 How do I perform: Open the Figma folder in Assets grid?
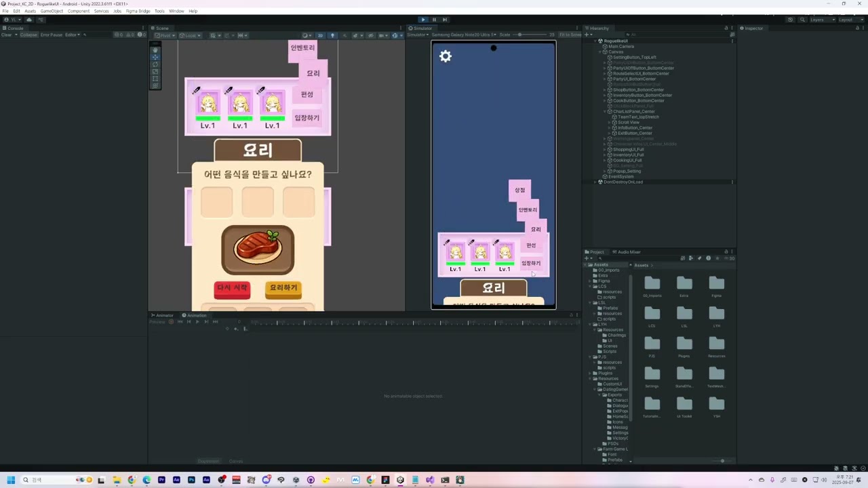click(717, 287)
